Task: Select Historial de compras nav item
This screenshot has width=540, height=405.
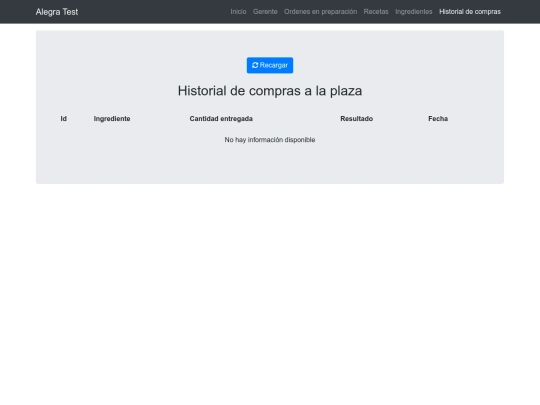Action: click(470, 12)
